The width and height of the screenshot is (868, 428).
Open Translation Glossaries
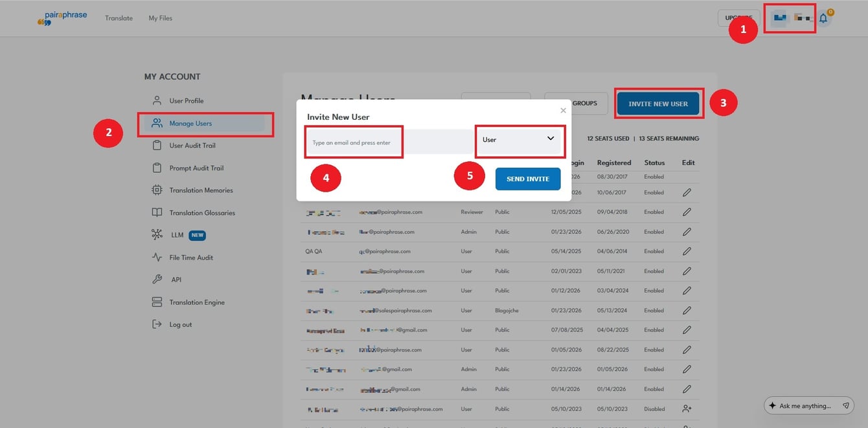click(202, 213)
